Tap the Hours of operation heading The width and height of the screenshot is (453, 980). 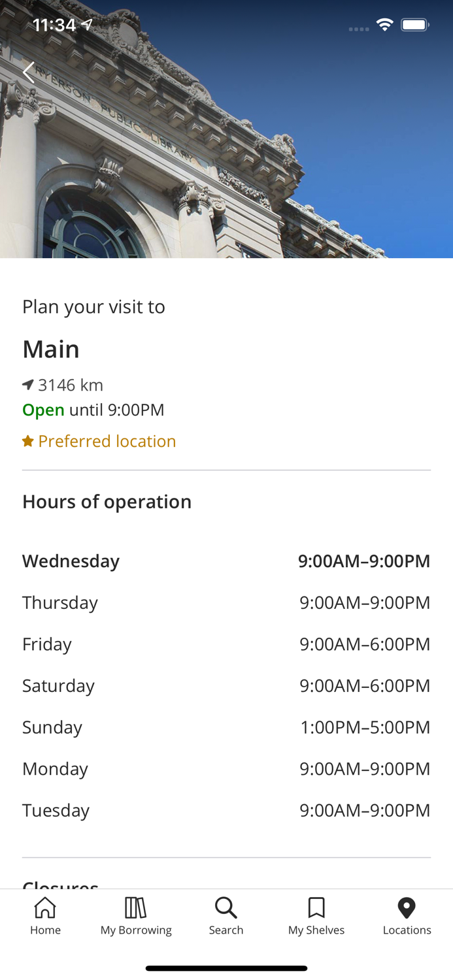[x=107, y=502]
